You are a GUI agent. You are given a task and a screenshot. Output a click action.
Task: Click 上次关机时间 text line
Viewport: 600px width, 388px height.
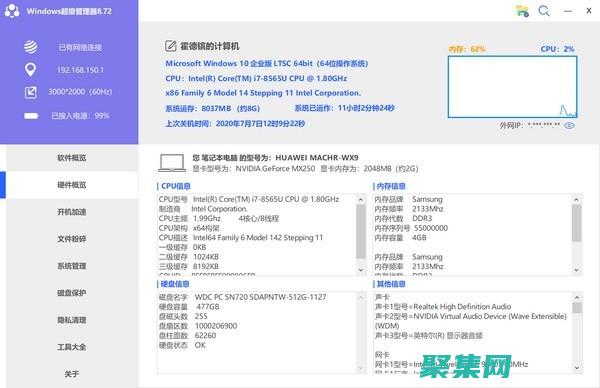pyautogui.click(x=235, y=124)
